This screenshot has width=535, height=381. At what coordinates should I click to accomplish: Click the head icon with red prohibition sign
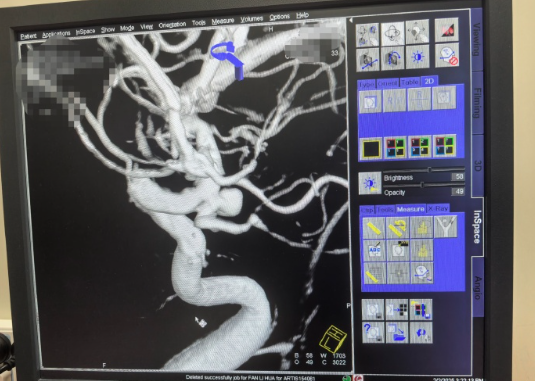coord(447,55)
